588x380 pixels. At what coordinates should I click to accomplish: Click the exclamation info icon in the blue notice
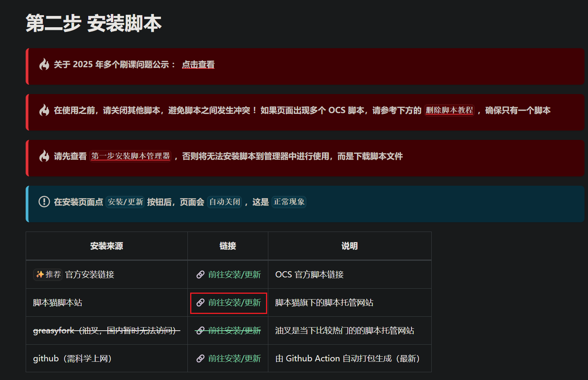[44, 202]
